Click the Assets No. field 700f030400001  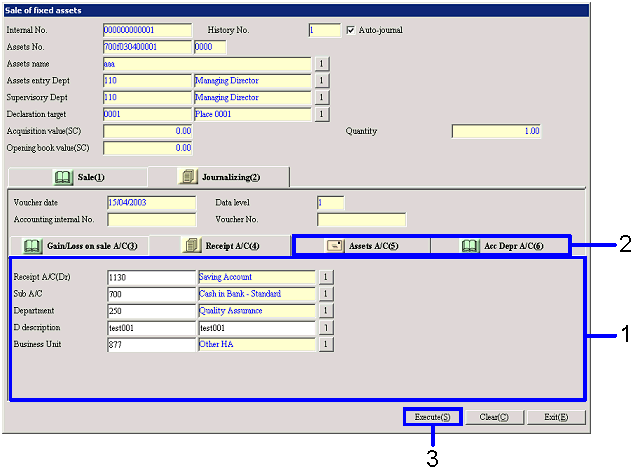point(148,47)
